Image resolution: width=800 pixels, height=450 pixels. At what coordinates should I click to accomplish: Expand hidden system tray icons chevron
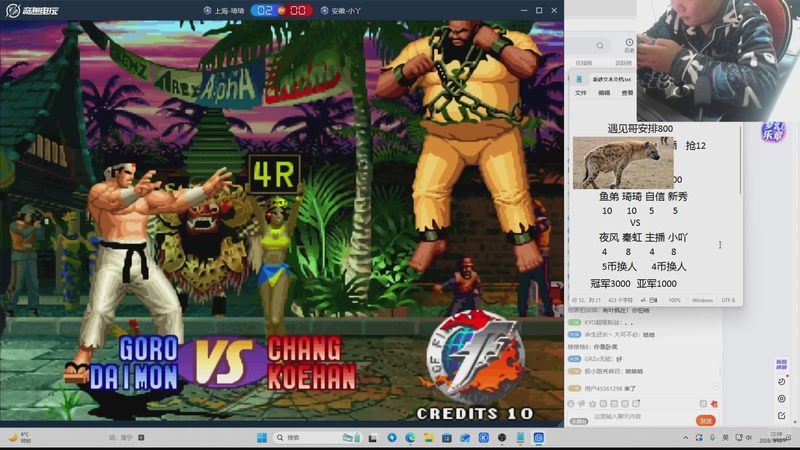pyautogui.click(x=685, y=438)
